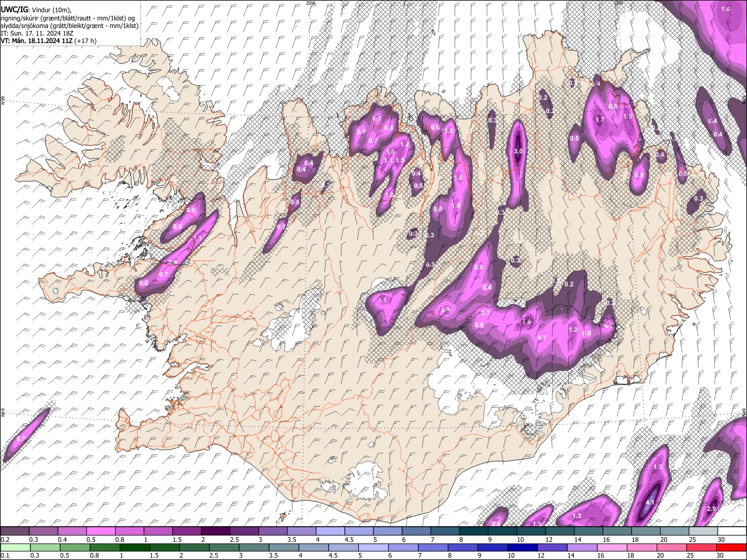The width and height of the screenshot is (747, 560).
Task: Click the 4.5 label on the upper legend scale
Action: click(x=349, y=540)
